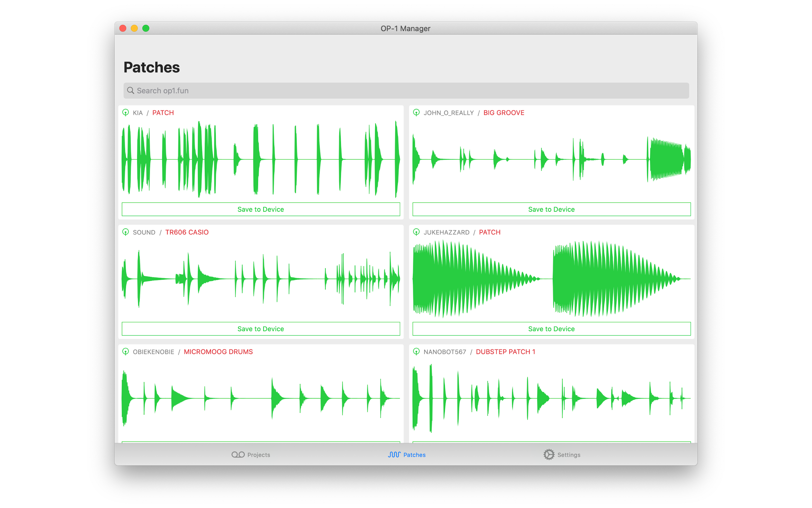Screen dimensions: 812x508
Task: Save BIG GROOVE to device
Action: click(551, 209)
